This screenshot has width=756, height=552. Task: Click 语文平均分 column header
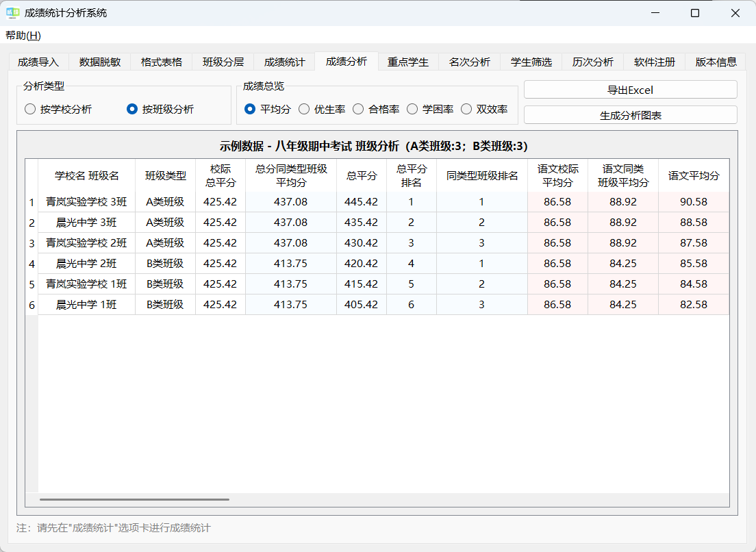[694, 176]
